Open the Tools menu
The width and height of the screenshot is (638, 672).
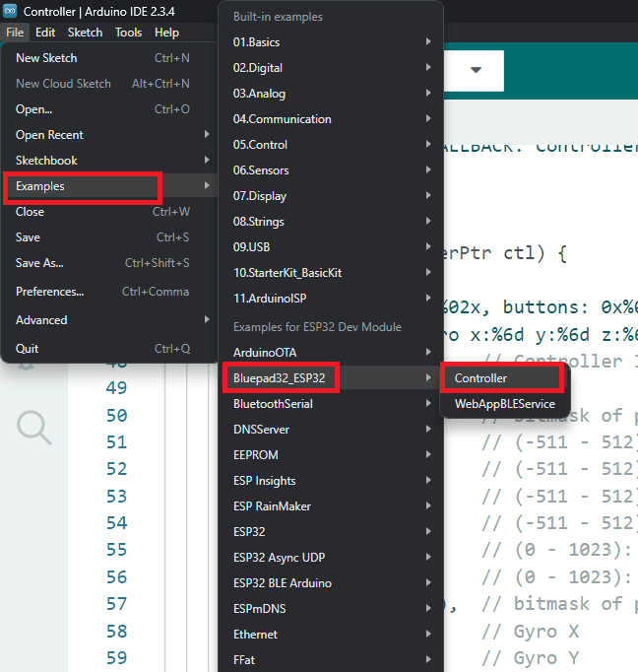tap(128, 33)
